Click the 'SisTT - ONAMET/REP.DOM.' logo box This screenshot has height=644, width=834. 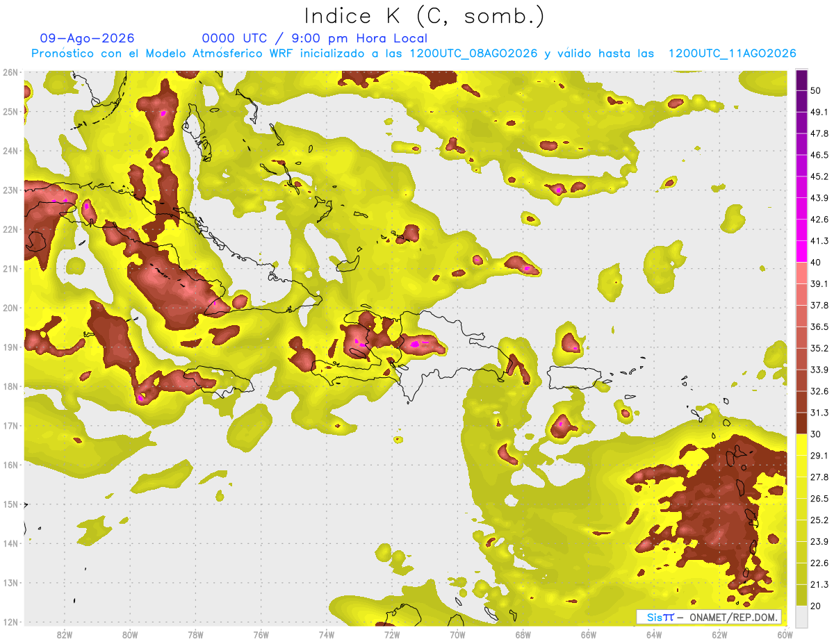(708, 617)
